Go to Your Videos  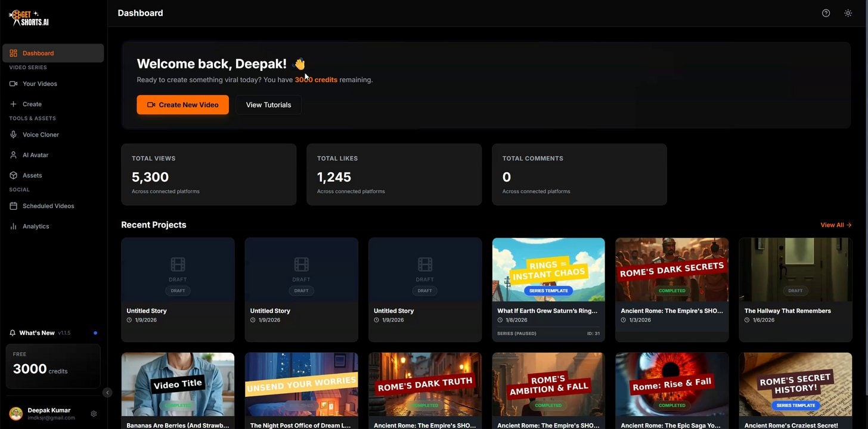click(53, 83)
